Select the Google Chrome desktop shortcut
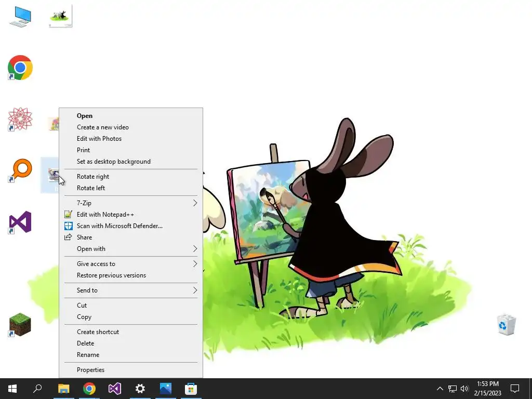The image size is (532, 399). [20, 68]
